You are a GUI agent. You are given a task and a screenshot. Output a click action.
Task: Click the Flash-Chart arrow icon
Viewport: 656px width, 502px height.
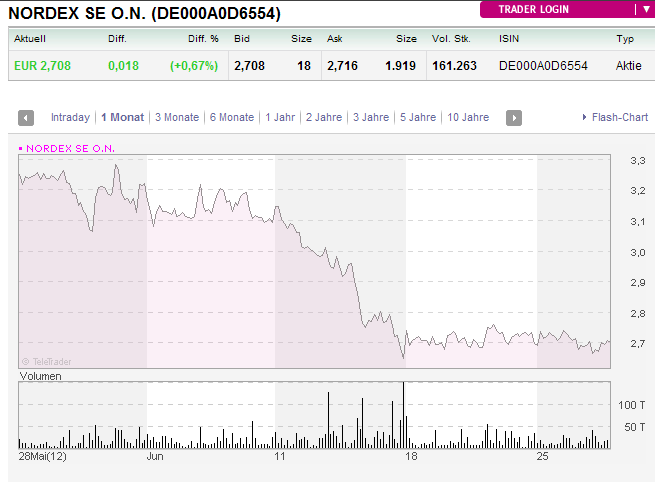tap(584, 118)
